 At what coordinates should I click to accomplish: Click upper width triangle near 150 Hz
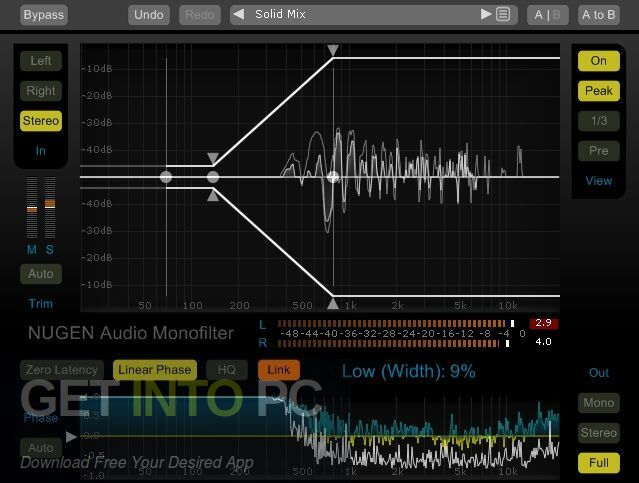(x=213, y=158)
